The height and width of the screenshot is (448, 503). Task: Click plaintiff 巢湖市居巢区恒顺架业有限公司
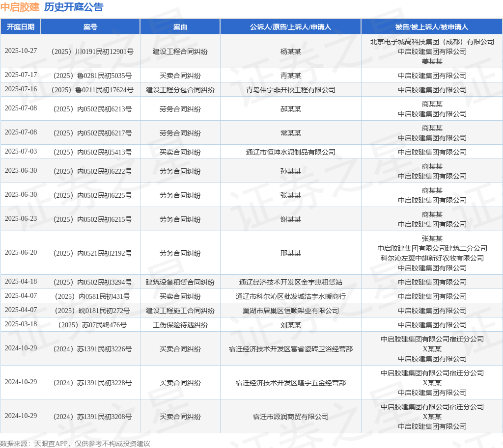(291, 311)
